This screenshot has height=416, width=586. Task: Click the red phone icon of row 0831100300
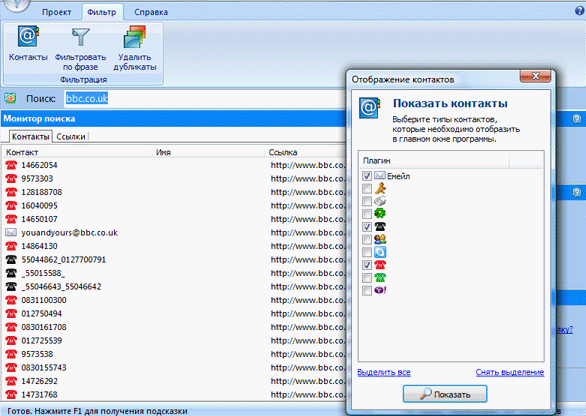11,300
